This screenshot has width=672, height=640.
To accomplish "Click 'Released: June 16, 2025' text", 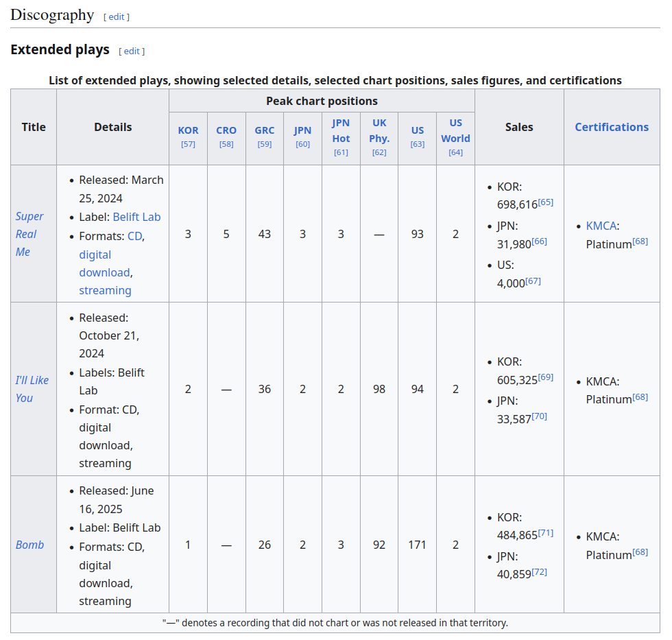I will [x=116, y=500].
